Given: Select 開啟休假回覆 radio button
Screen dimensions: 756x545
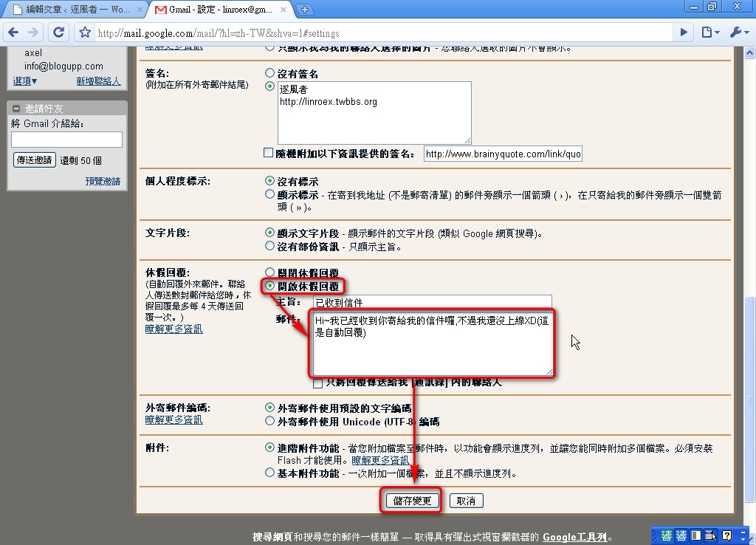Looking at the screenshot, I should pos(269,286).
